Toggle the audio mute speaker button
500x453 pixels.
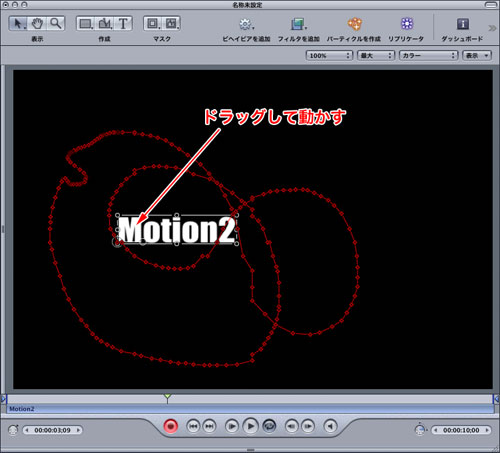click(330, 426)
